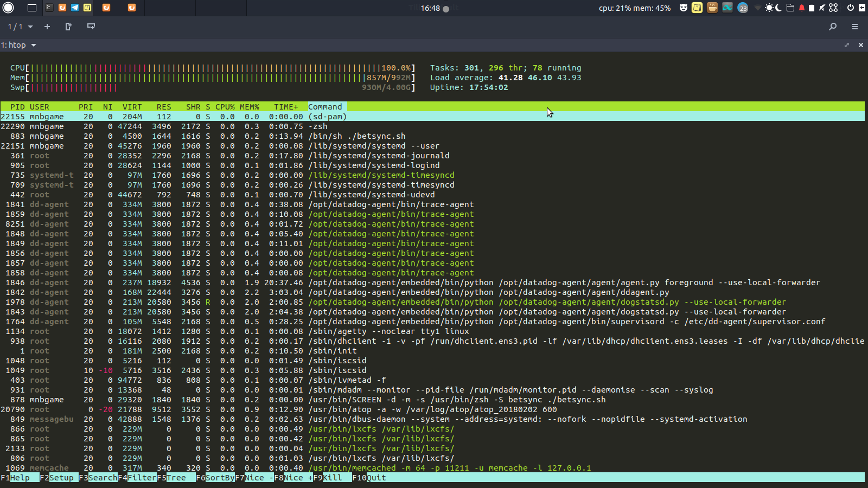This screenshot has width=868, height=488.
Task: Click F7 Nice - in footer
Action: coord(254,478)
